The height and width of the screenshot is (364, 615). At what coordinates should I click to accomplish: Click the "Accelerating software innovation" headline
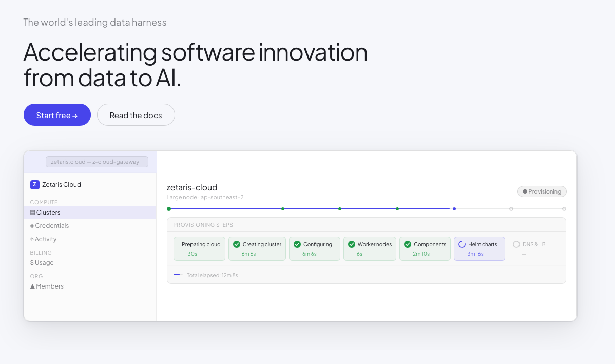coord(195,52)
